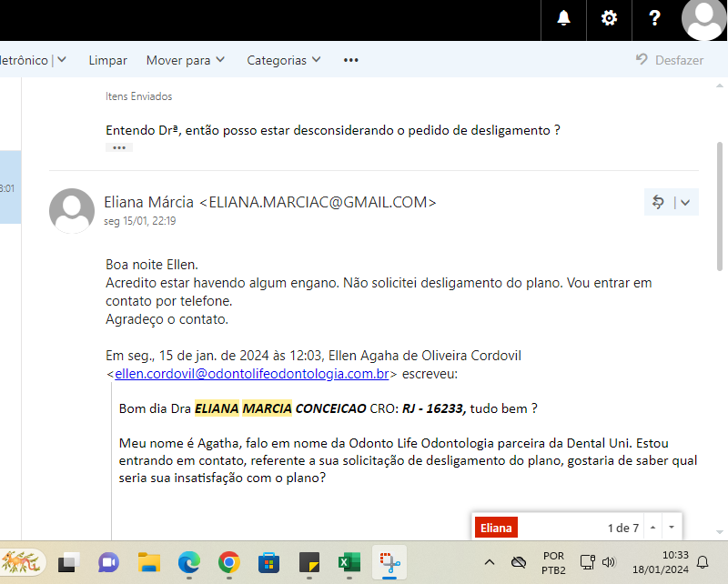This screenshot has height=584, width=728.
Task: Go to next 'Eliana' search match
Action: pyautogui.click(x=672, y=528)
